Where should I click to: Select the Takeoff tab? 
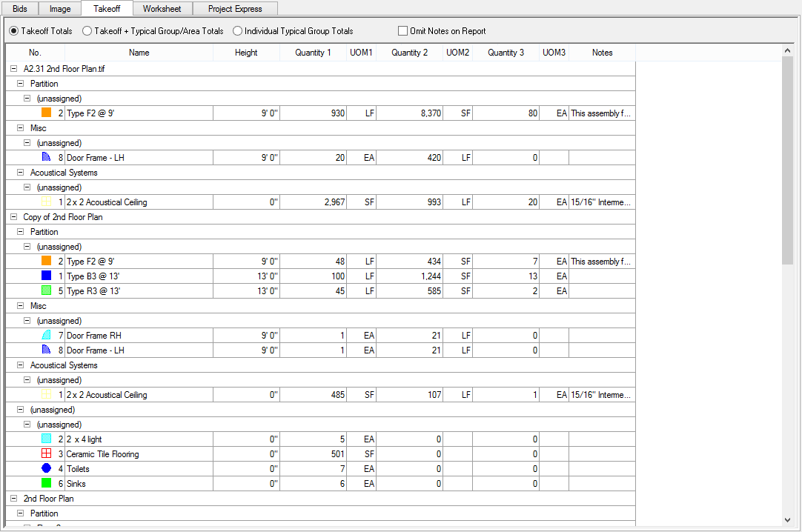[107, 8]
